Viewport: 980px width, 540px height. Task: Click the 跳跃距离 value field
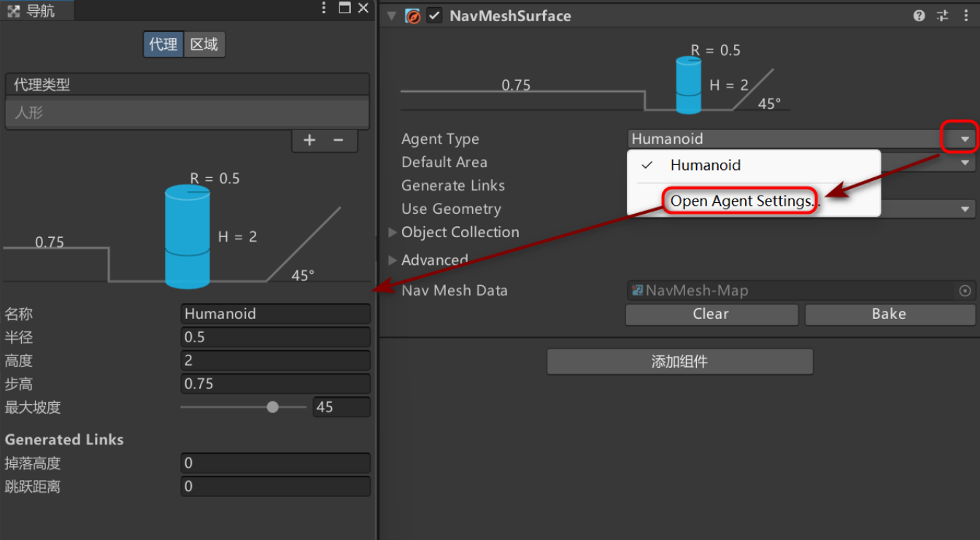tap(276, 486)
